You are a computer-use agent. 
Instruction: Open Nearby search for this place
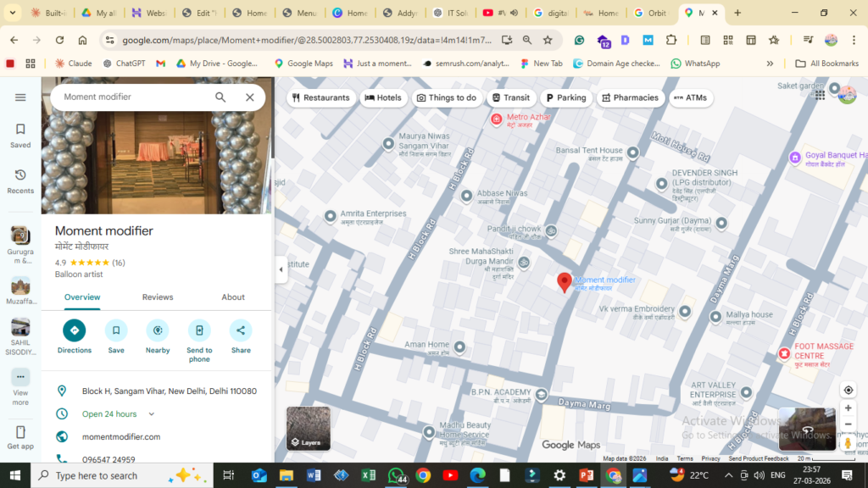point(158,330)
